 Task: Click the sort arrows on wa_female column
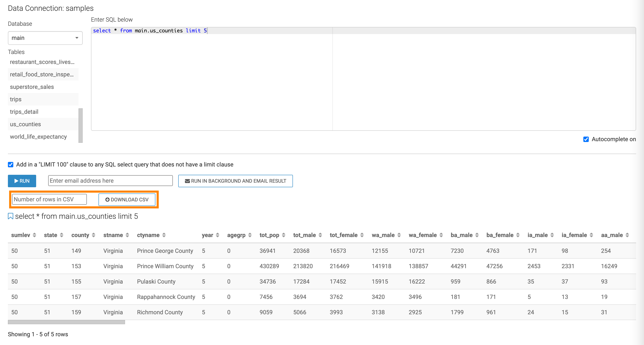pos(441,235)
